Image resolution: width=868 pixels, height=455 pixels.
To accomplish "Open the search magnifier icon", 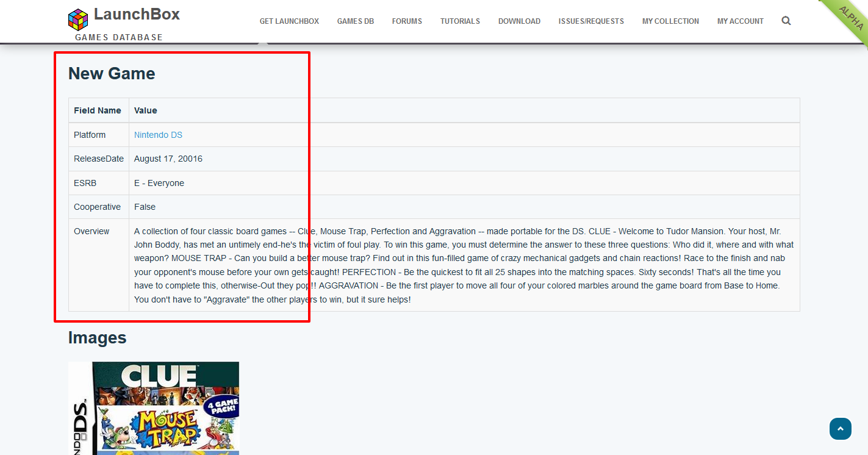I will [786, 21].
